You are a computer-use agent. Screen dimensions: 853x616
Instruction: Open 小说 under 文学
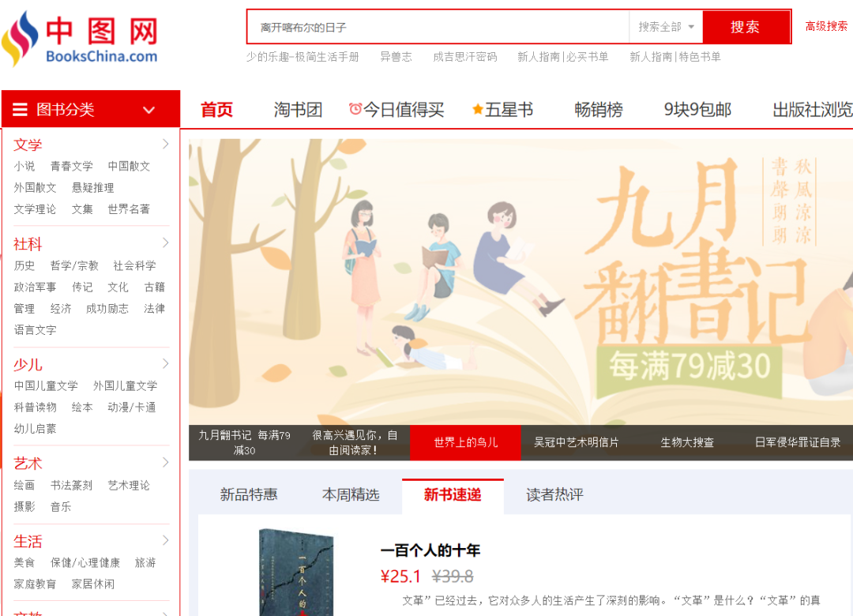point(24,166)
